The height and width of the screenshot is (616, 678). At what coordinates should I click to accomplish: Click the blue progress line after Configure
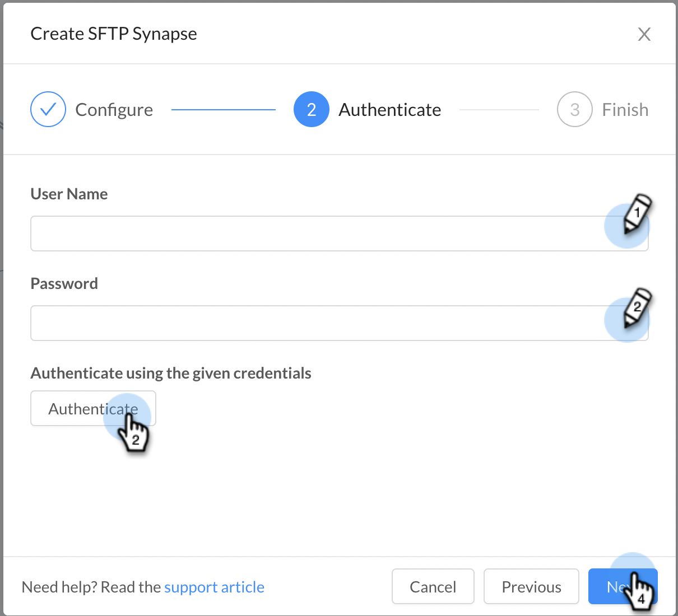pos(224,110)
